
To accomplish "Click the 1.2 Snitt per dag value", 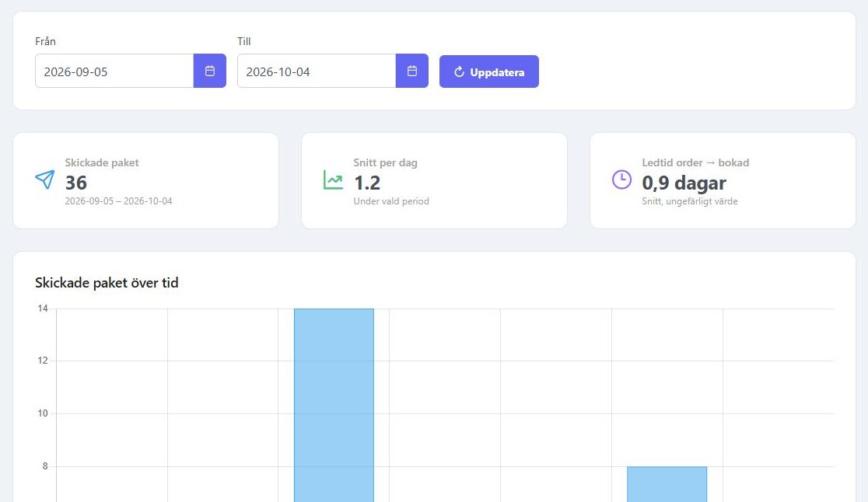I will pyautogui.click(x=367, y=183).
